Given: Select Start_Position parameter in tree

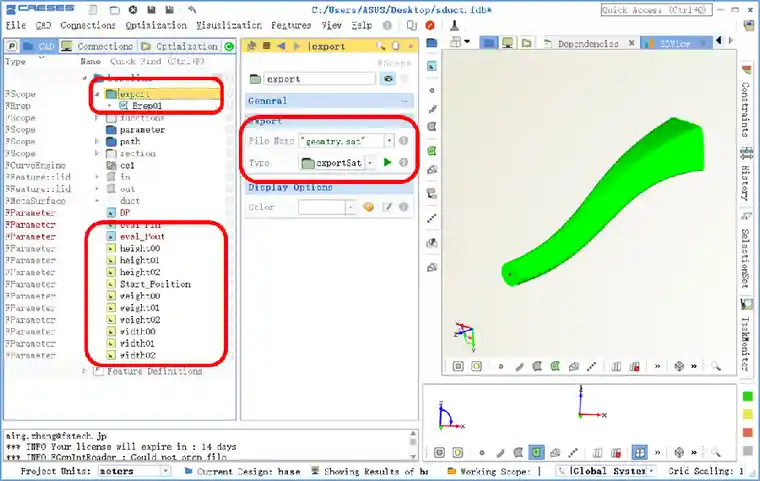Looking at the screenshot, I should 155,284.
